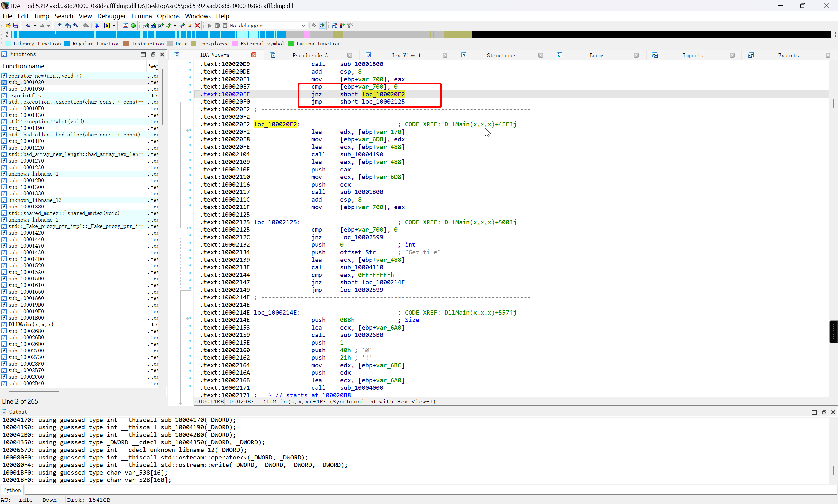Click the red triangle warning icon
The width and height of the screenshot is (838, 504).
125,26
